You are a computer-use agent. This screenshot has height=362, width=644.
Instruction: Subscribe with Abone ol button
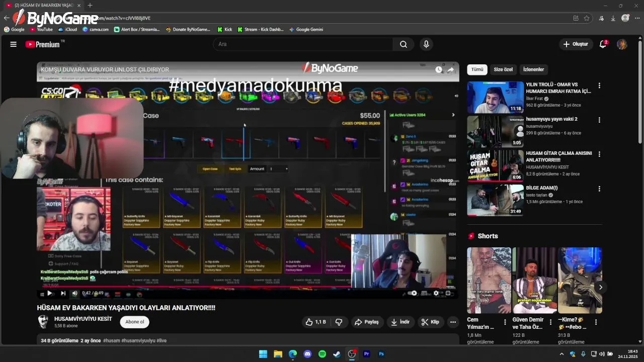click(134, 322)
